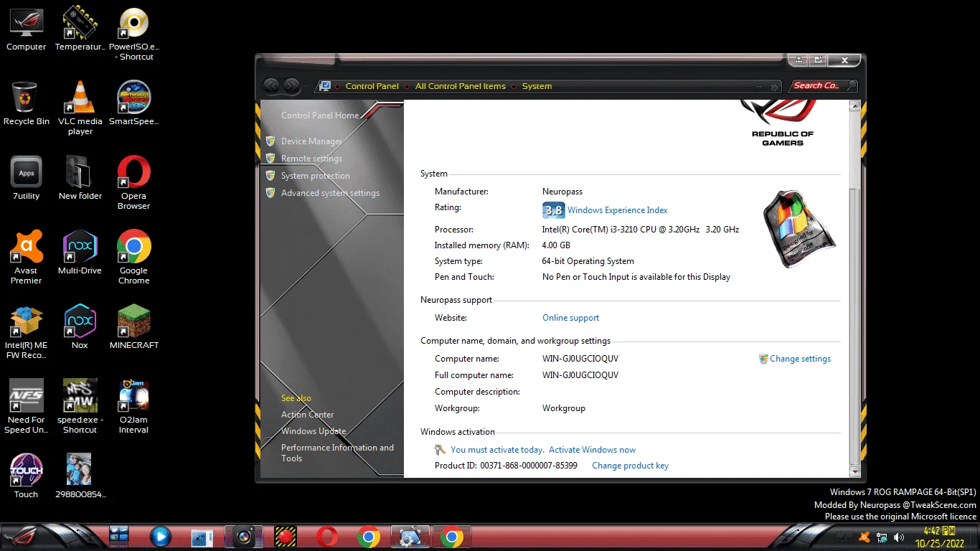The height and width of the screenshot is (551, 980).
Task: Show hidden tray icons arrow
Action: (x=847, y=537)
